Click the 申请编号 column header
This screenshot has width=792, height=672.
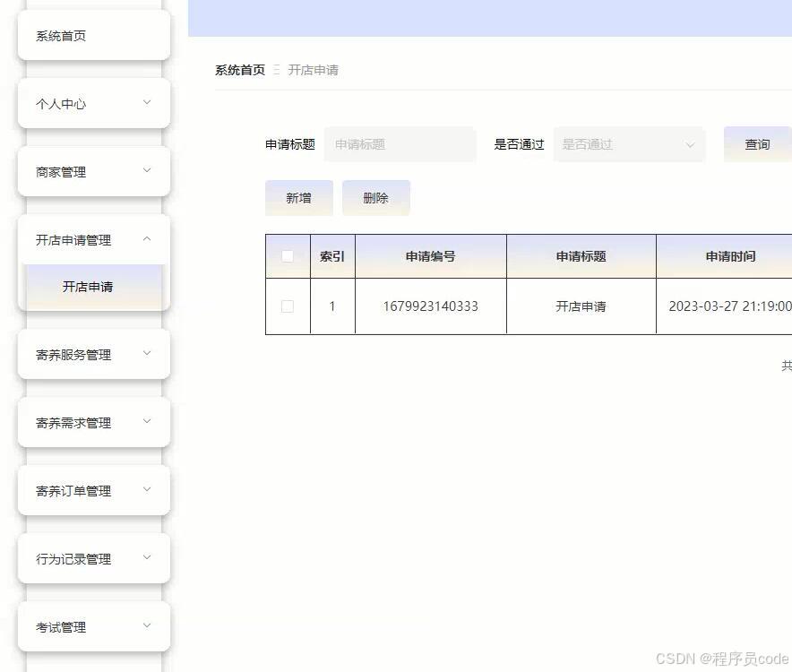pos(431,255)
